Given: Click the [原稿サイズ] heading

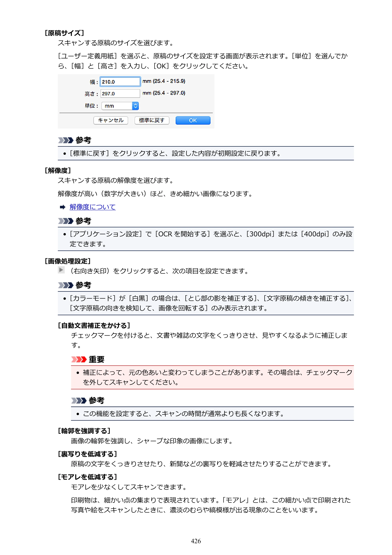Looking at the screenshot, I should [64, 33].
